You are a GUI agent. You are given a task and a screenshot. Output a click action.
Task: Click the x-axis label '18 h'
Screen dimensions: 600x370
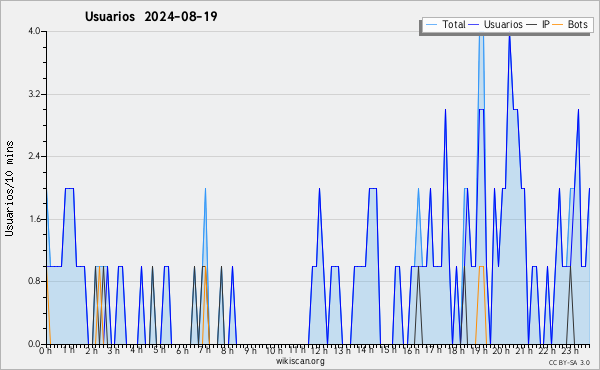coord(456,350)
